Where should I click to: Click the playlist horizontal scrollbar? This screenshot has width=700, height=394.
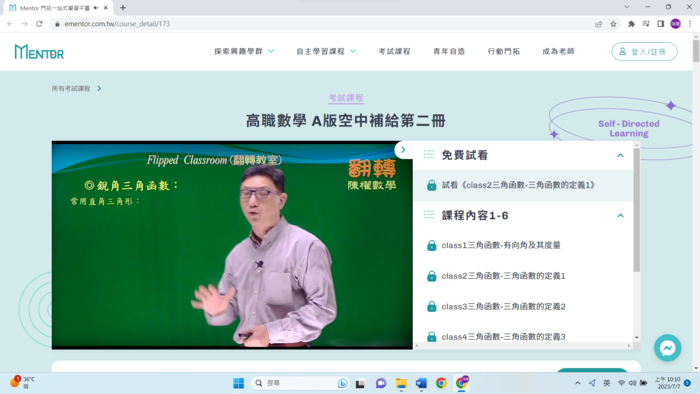tap(522, 346)
